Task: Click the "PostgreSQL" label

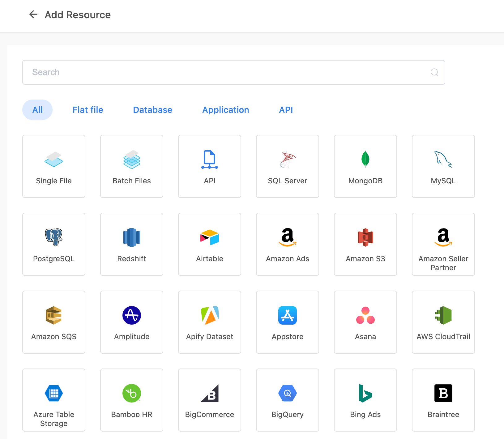Action: point(54,259)
